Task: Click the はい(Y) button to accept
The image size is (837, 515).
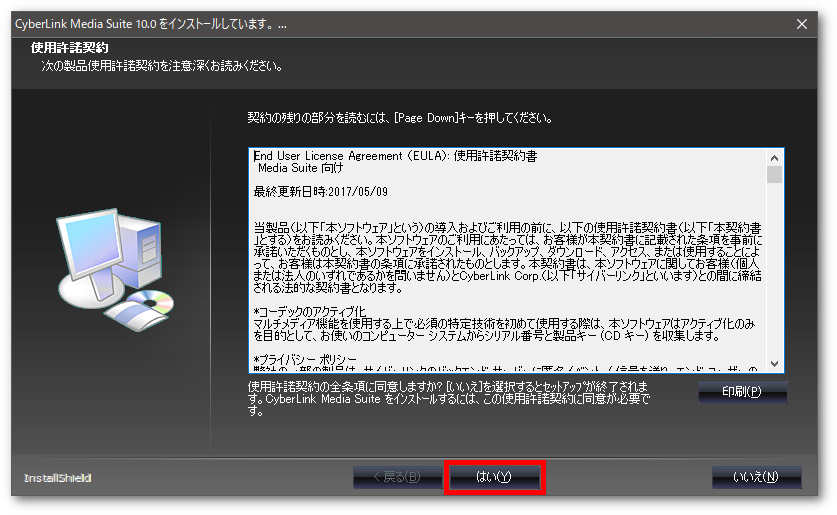Action: point(494,477)
